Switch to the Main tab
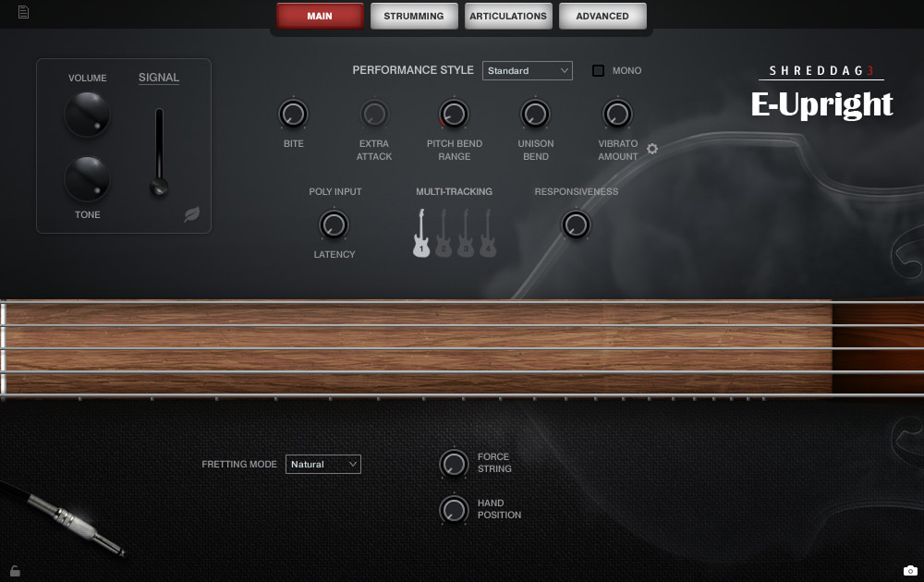This screenshot has height=582, width=924. (320, 16)
